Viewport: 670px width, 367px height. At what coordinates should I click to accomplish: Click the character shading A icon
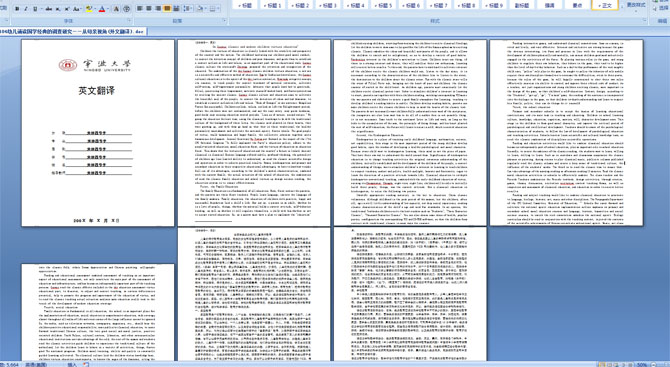pyautogui.click(x=116, y=9)
